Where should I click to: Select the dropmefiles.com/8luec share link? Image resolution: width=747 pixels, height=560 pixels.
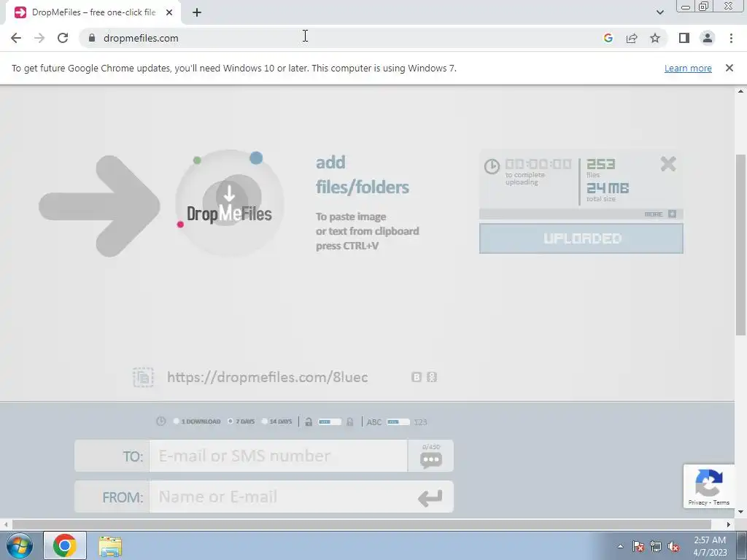coord(267,377)
